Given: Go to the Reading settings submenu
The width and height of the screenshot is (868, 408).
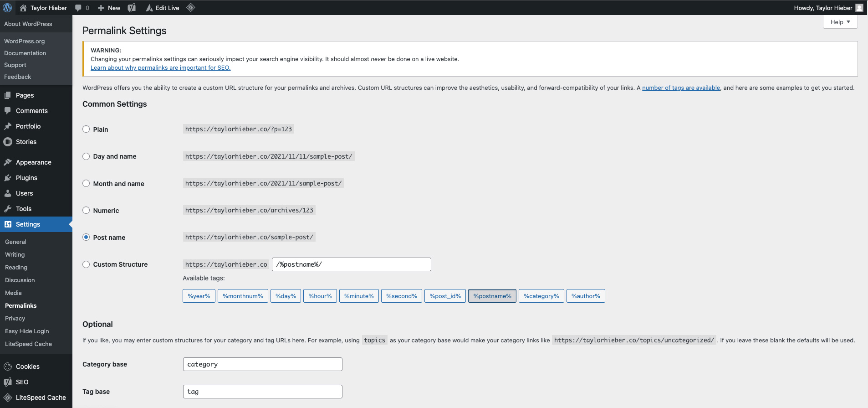Looking at the screenshot, I should tap(16, 268).
